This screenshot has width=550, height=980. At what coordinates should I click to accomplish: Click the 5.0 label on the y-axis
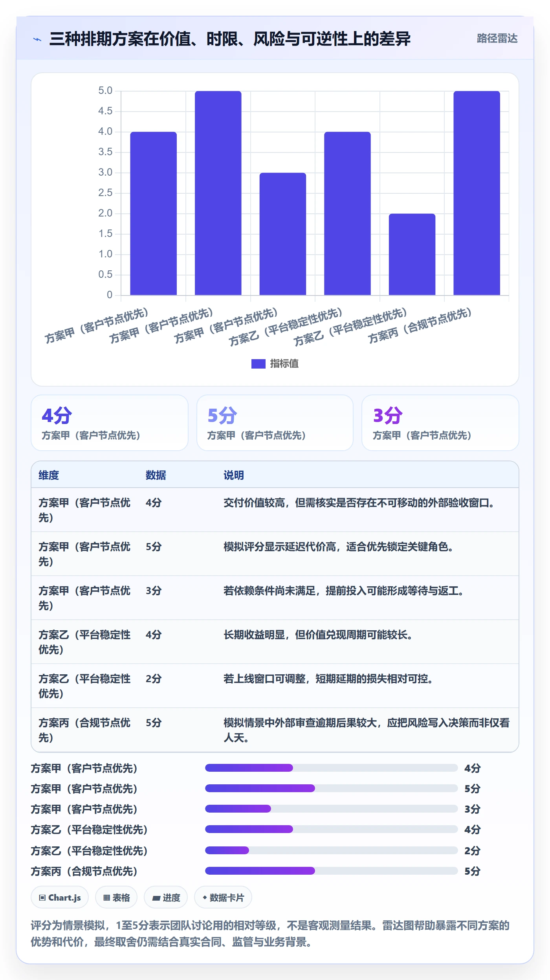pyautogui.click(x=105, y=91)
